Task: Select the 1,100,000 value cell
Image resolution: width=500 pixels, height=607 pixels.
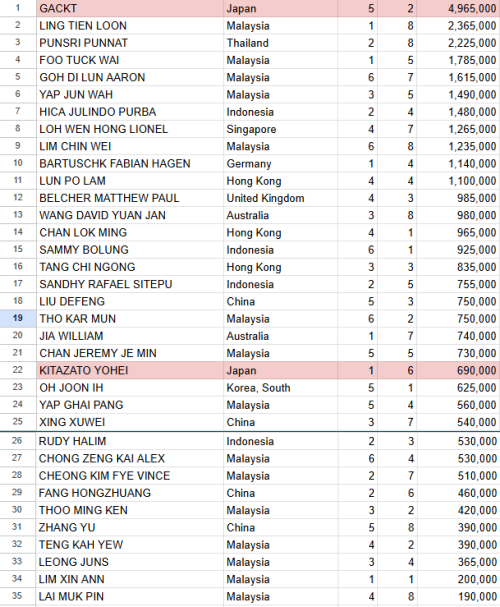Action: (x=459, y=181)
